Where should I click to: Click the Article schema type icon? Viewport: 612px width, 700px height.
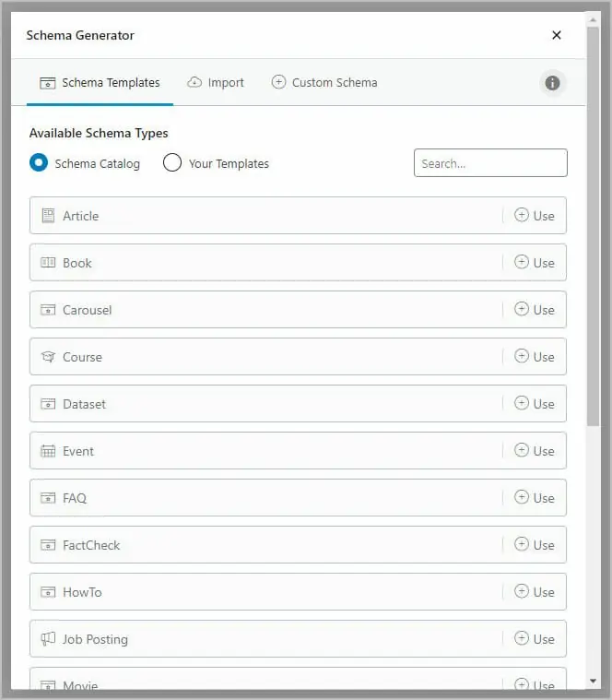[x=48, y=216]
